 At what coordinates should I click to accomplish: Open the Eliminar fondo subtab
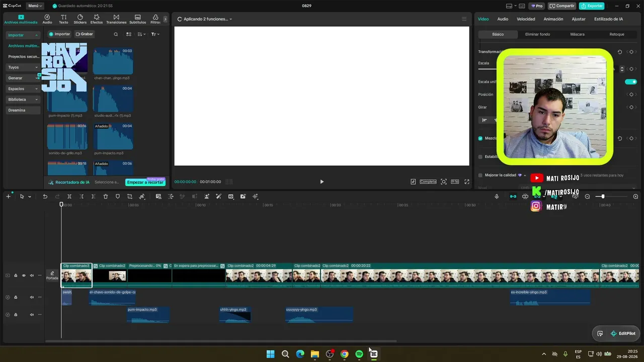(537, 34)
